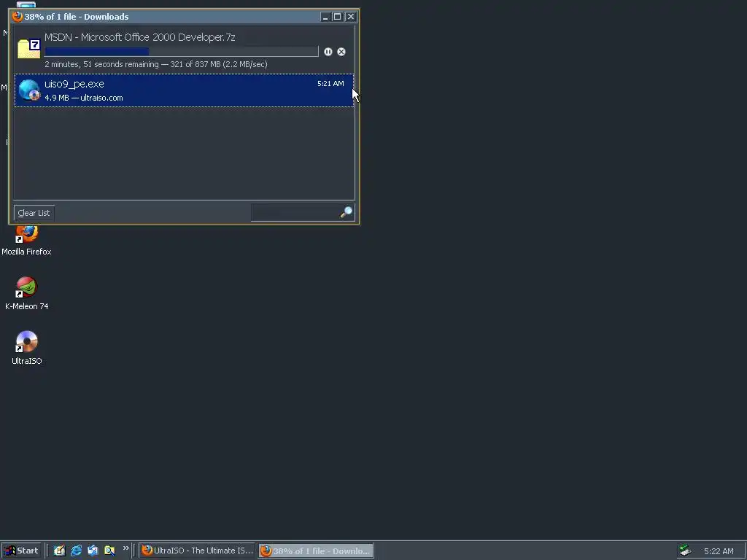Screen dimensions: 747x560
Task: Click the taskbar clock showing 5:22 AM
Action: point(719,551)
